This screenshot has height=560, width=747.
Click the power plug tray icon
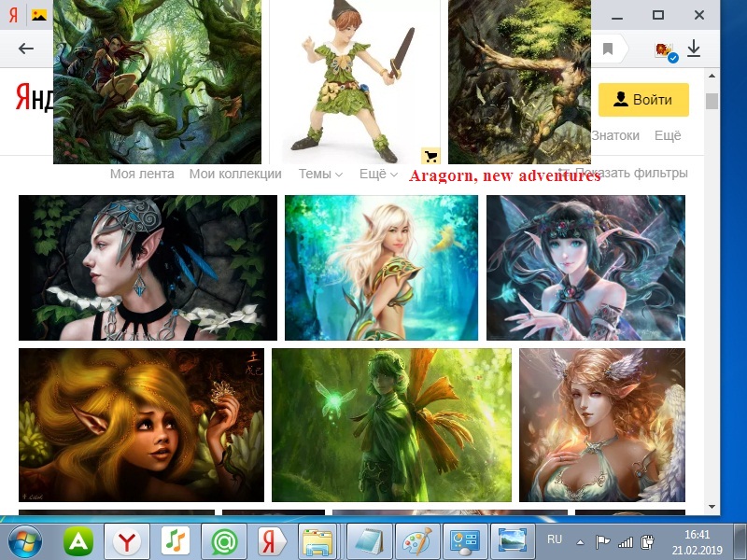click(648, 542)
